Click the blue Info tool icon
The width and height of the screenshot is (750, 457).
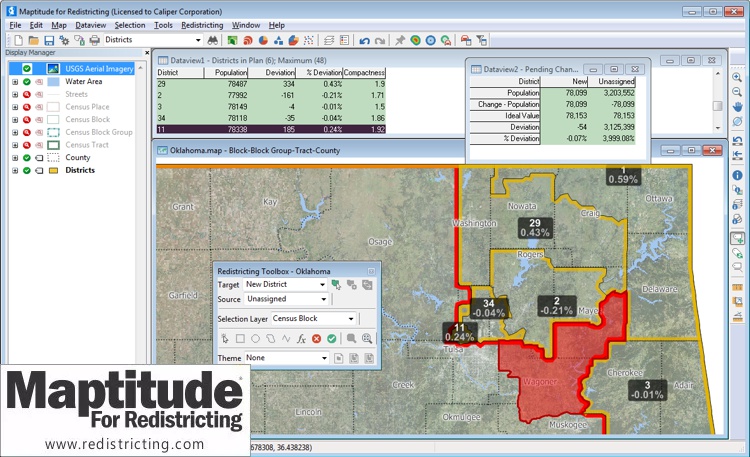[737, 174]
